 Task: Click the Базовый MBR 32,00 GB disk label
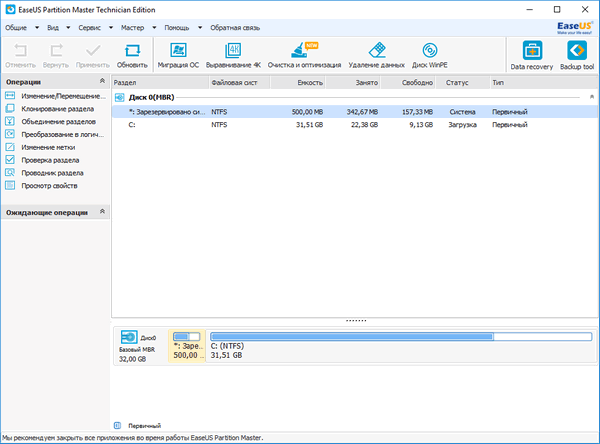pos(137,354)
